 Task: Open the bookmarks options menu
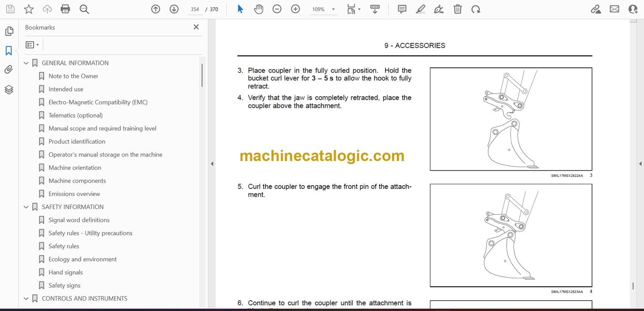click(32, 45)
